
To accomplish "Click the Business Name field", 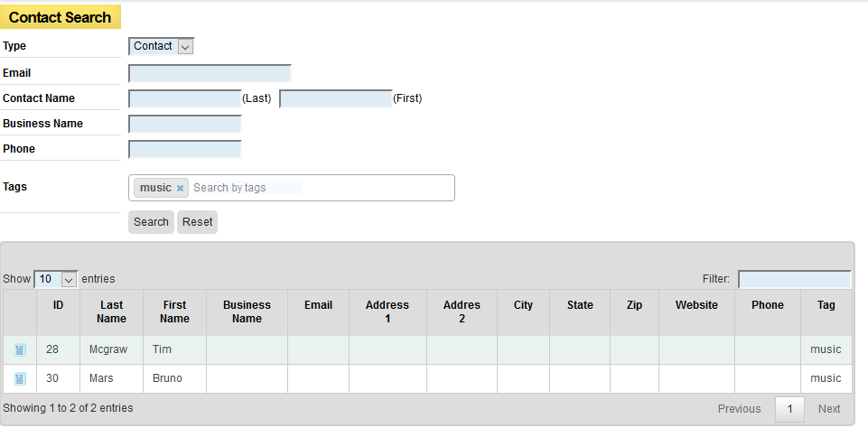I will pos(184,124).
